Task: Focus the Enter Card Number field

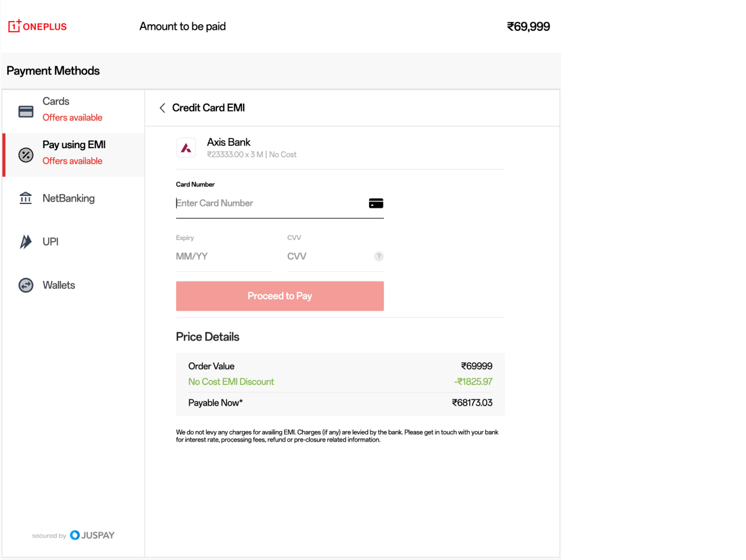Action: 270,204
